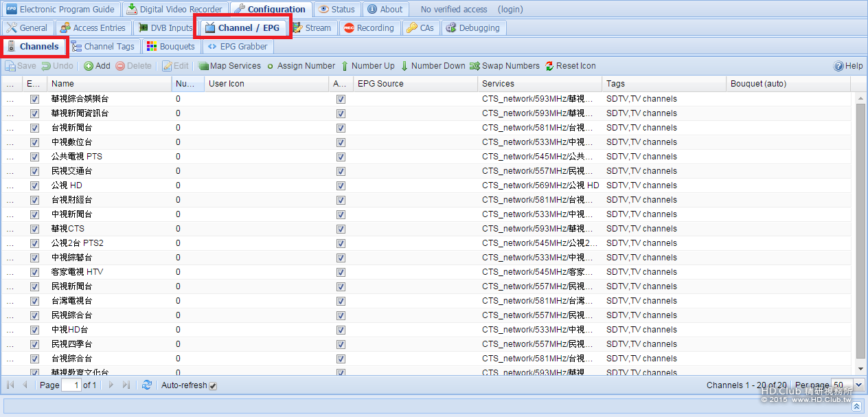Open the Status tab
Image resolution: width=868 pixels, height=417 pixels.
coord(337,10)
